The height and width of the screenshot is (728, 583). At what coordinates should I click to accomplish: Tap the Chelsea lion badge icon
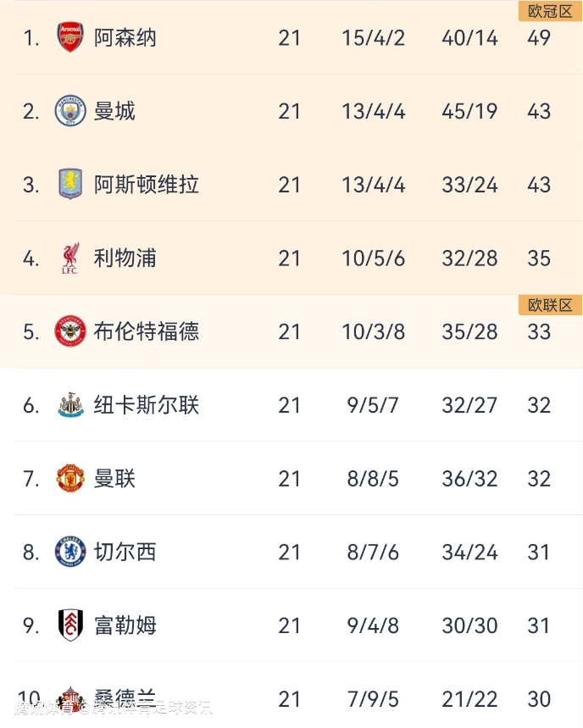click(x=70, y=553)
